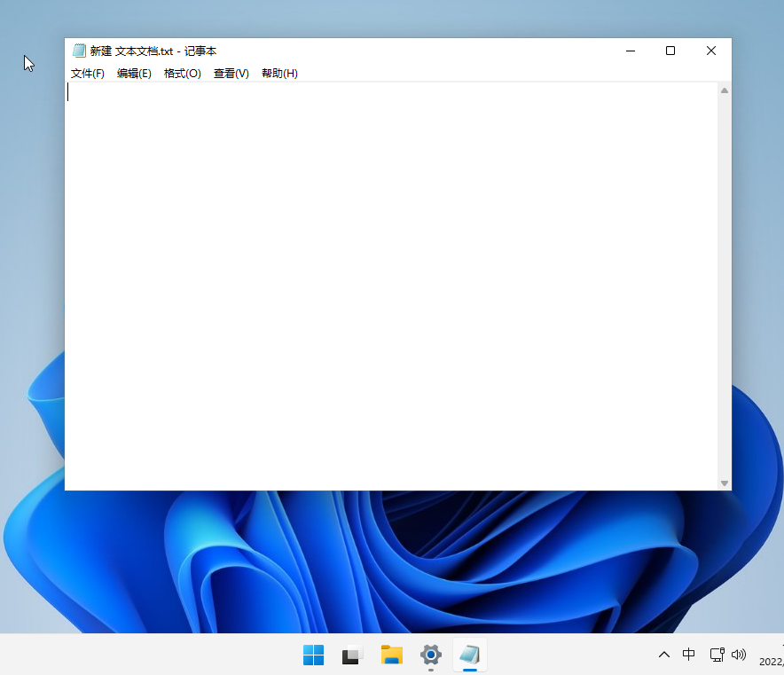Open Settings from the taskbar

pos(430,655)
